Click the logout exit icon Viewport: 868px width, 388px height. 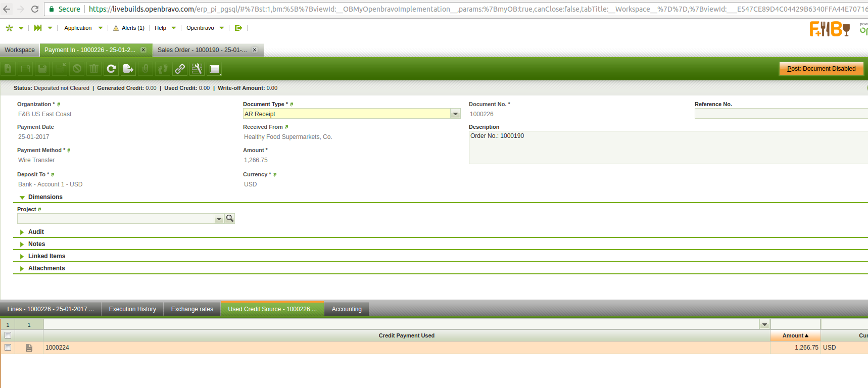click(x=238, y=28)
